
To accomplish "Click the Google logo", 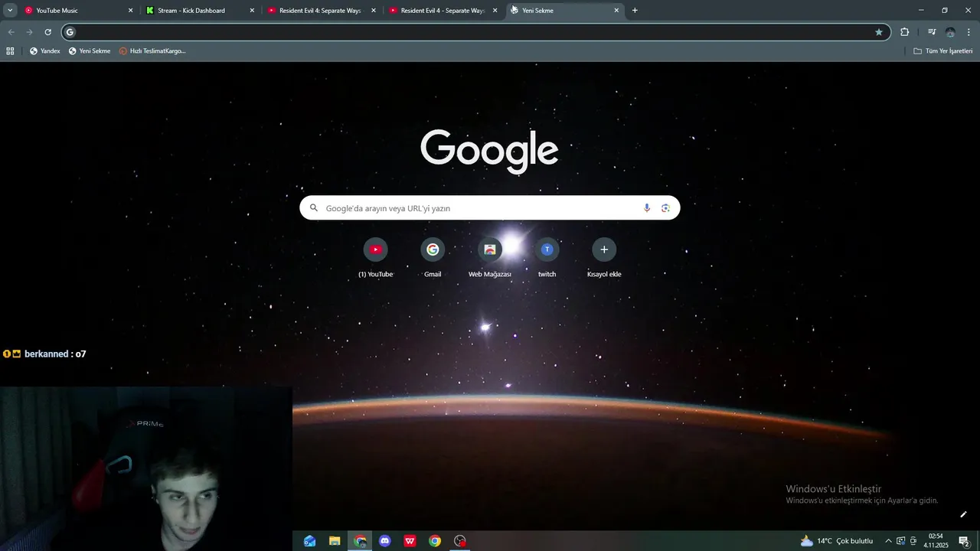I will pyautogui.click(x=489, y=152).
